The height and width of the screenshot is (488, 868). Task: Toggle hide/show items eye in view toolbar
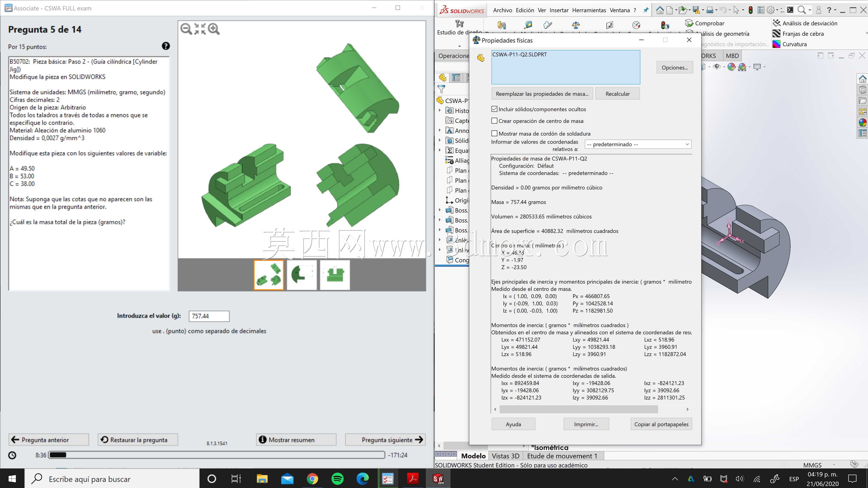click(x=717, y=67)
